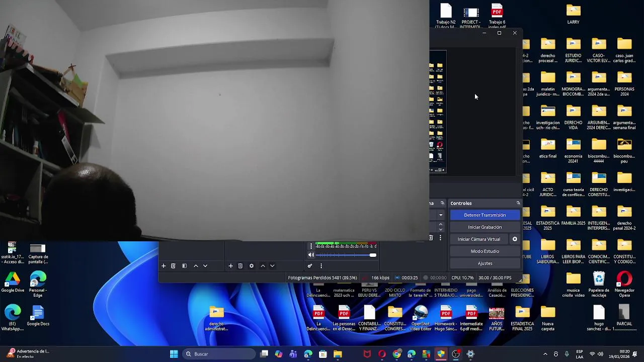The width and height of the screenshot is (644, 362).
Task: Open source properties gear icon
Action: pyautogui.click(x=252, y=266)
